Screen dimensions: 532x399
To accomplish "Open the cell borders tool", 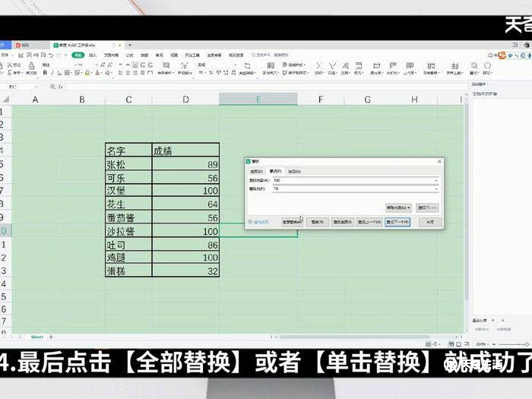I will pos(67,73).
